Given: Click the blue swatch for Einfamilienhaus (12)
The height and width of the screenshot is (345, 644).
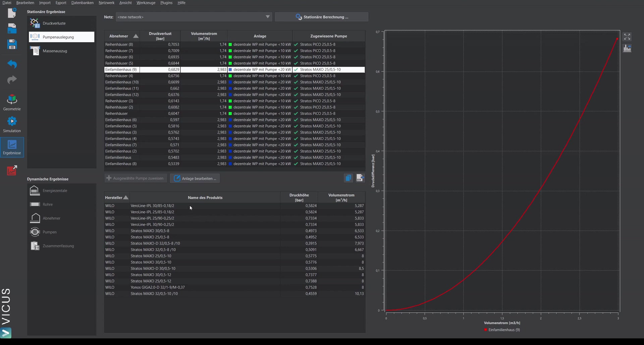Looking at the screenshot, I should point(230,95).
